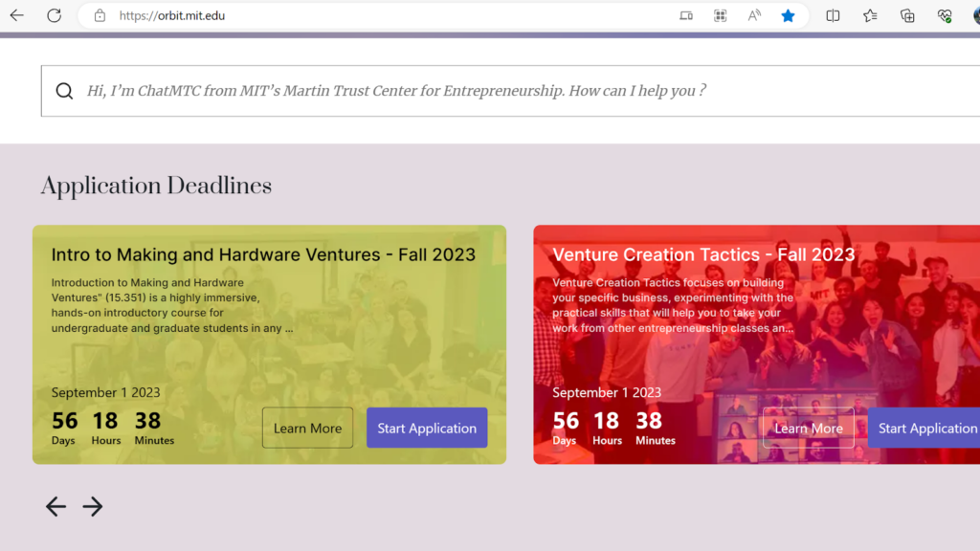Activate Read aloud icon
Image resolution: width=980 pixels, height=551 pixels.
pyautogui.click(x=754, y=15)
